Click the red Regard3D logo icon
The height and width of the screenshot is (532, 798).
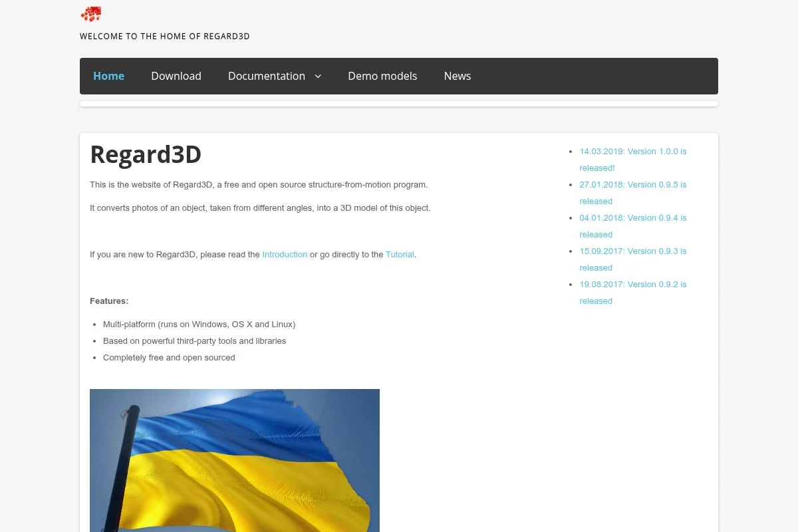pos(90,15)
